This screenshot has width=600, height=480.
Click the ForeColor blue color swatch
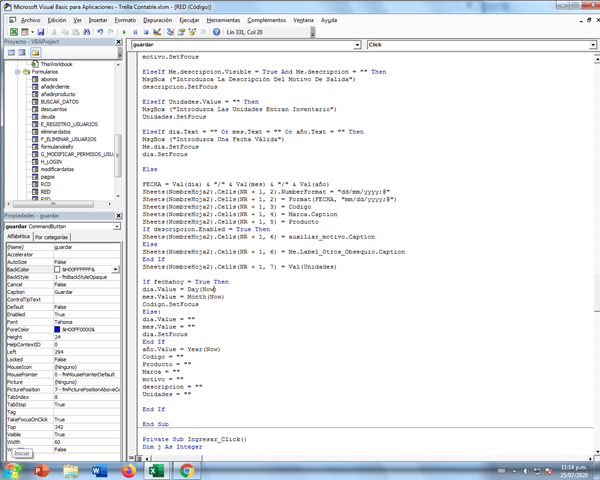[58, 329]
